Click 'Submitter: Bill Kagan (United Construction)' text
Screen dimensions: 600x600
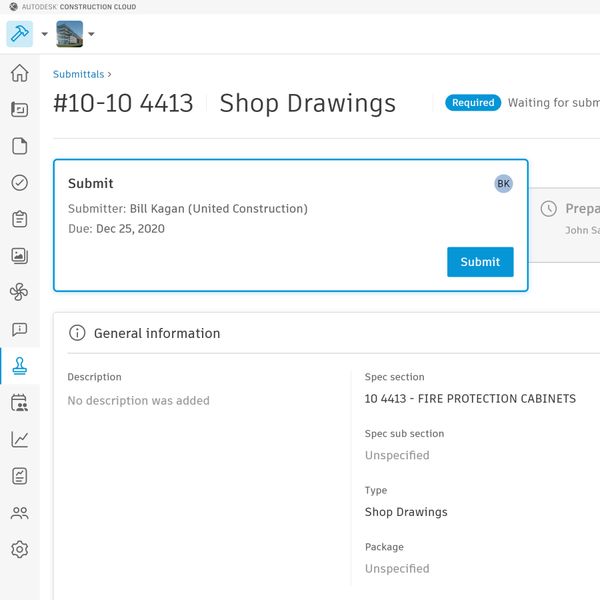[x=188, y=209]
